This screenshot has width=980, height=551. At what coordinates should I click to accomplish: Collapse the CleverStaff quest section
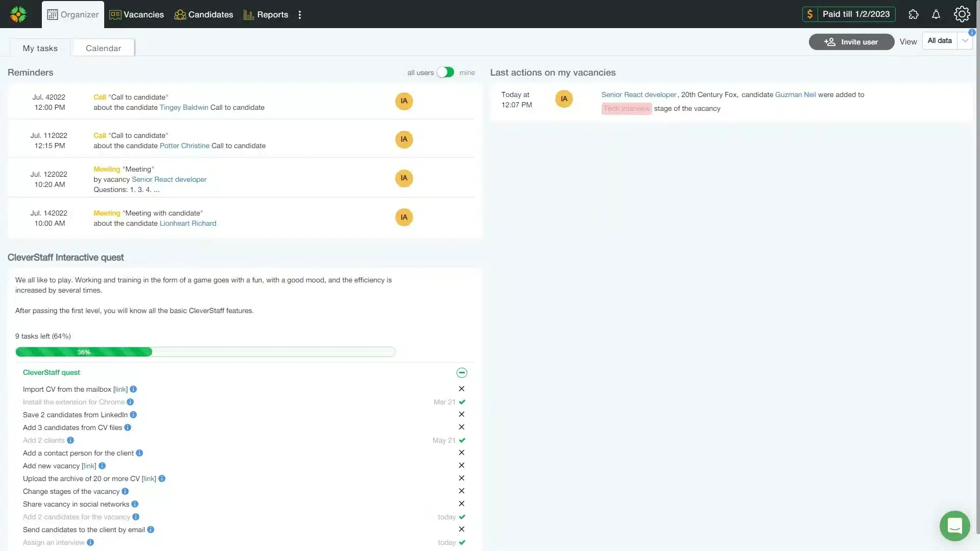tap(461, 373)
